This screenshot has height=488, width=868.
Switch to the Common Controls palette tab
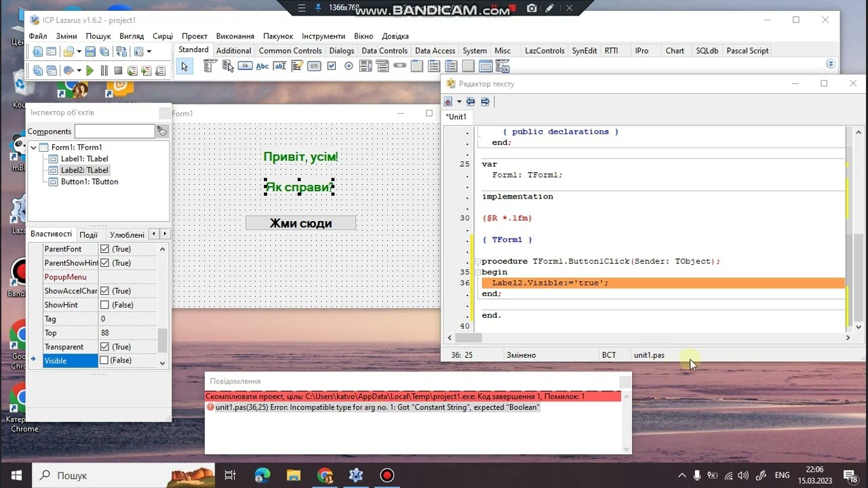(290, 51)
